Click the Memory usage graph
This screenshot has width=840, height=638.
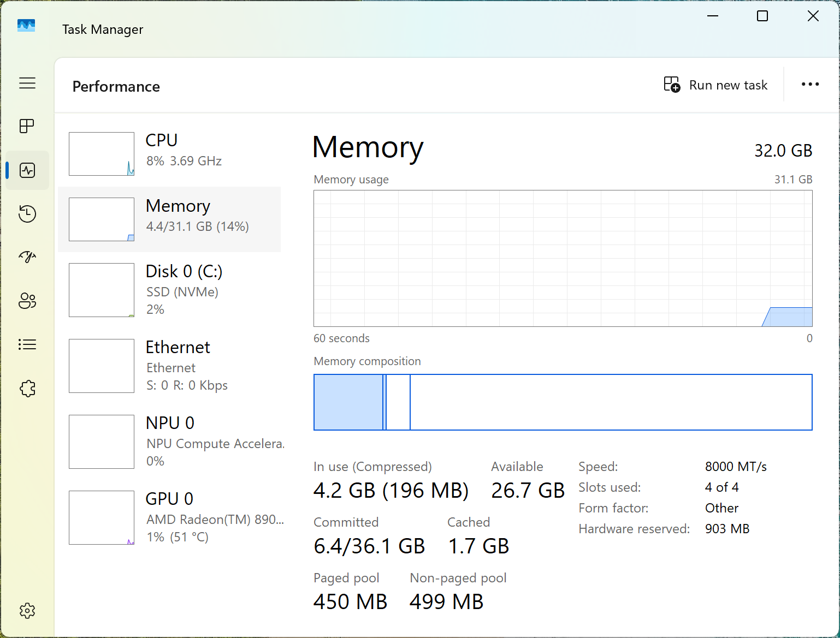(x=563, y=258)
